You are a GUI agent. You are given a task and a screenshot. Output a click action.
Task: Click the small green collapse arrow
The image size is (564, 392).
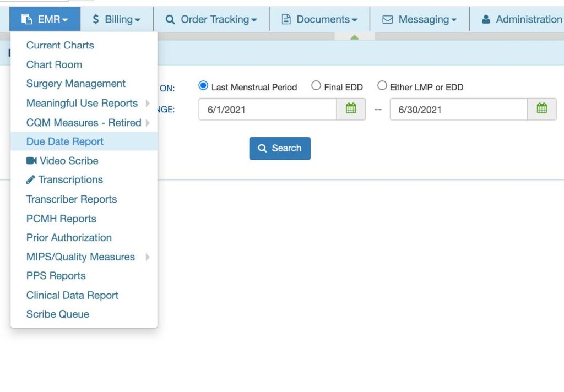coord(354,37)
